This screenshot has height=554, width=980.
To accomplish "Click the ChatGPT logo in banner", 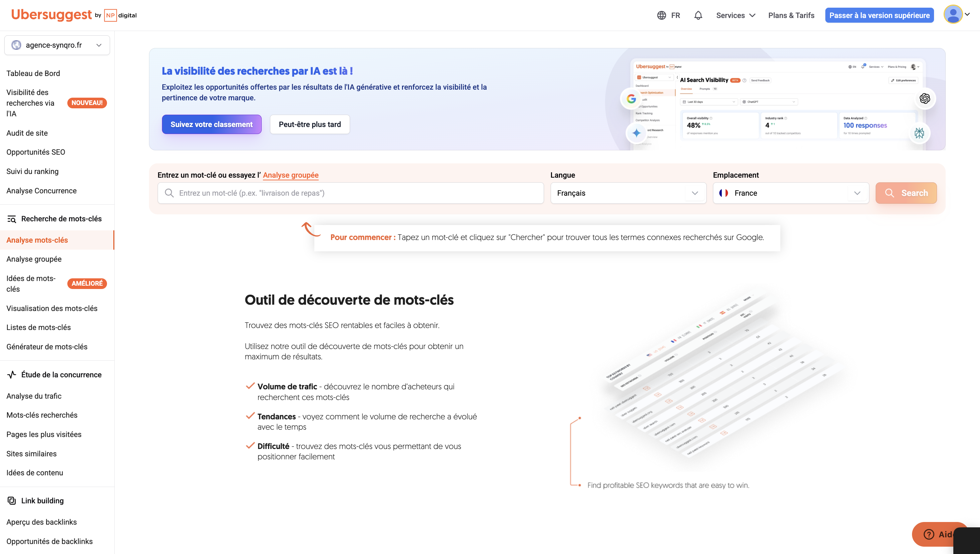I will 925,99.
